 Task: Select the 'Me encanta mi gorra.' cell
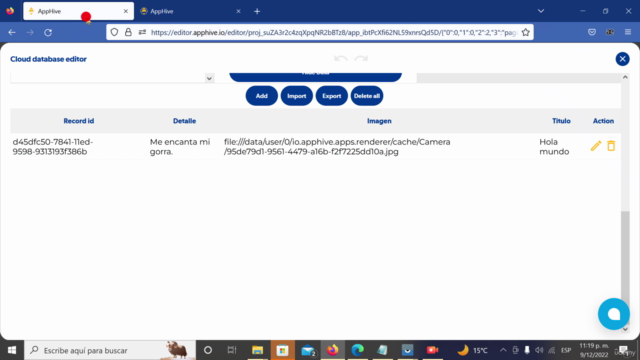point(180,147)
